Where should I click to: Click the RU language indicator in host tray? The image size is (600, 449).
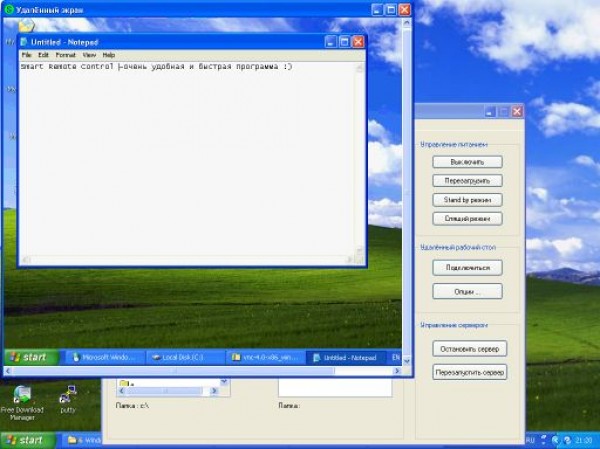(530, 441)
